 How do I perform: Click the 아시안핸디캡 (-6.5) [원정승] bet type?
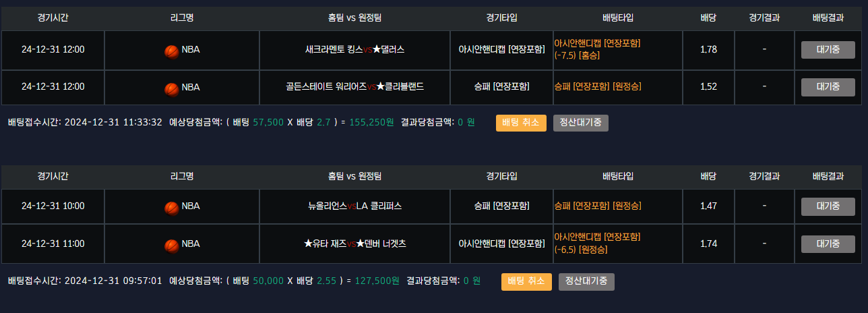597,244
